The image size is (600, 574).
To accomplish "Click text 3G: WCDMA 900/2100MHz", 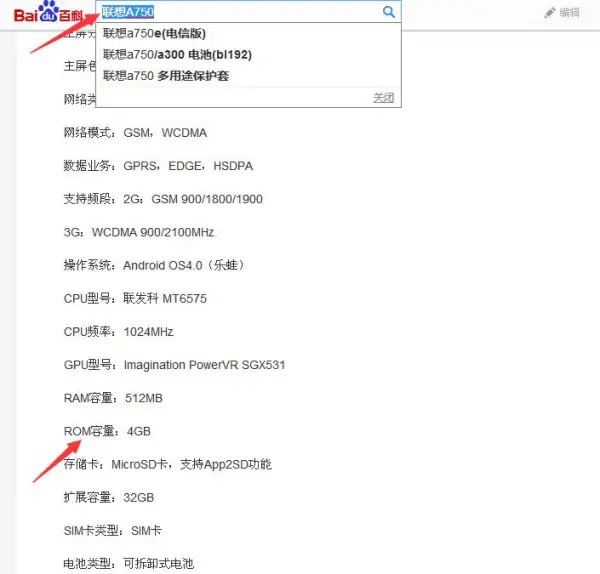I will coord(139,232).
